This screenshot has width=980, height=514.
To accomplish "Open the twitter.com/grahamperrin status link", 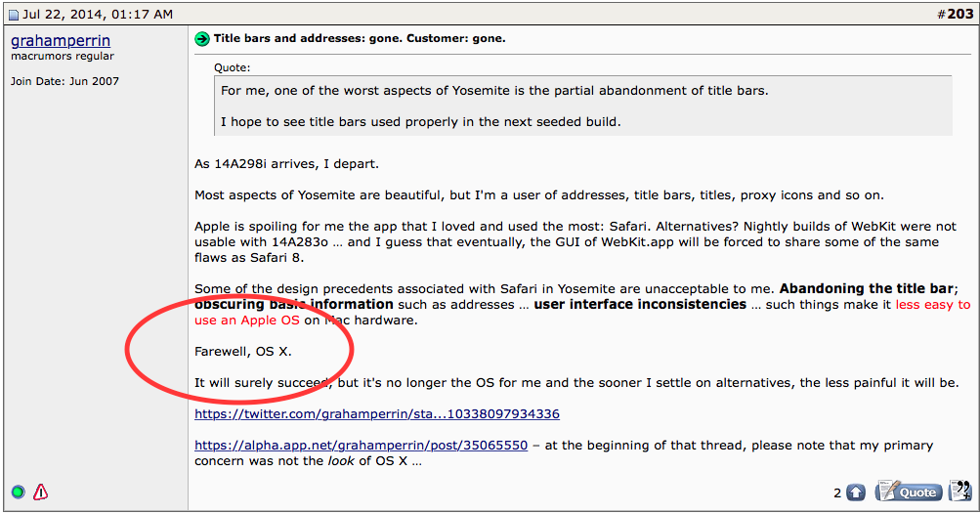I will (377, 414).
